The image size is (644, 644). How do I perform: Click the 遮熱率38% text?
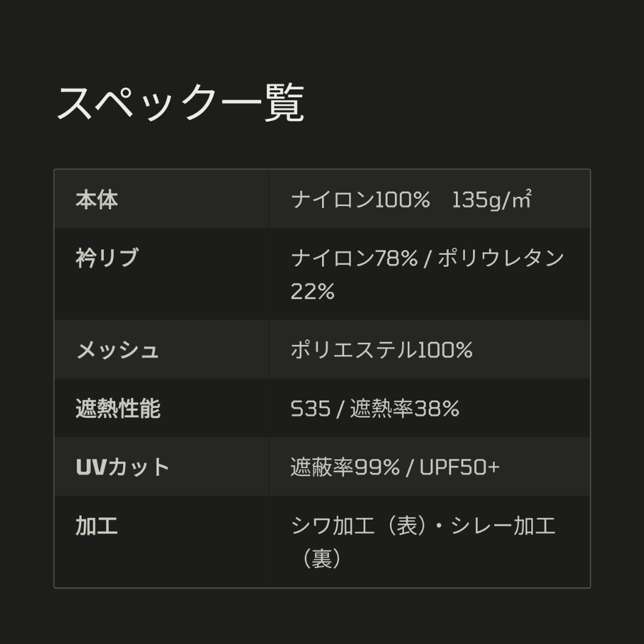click(x=404, y=409)
